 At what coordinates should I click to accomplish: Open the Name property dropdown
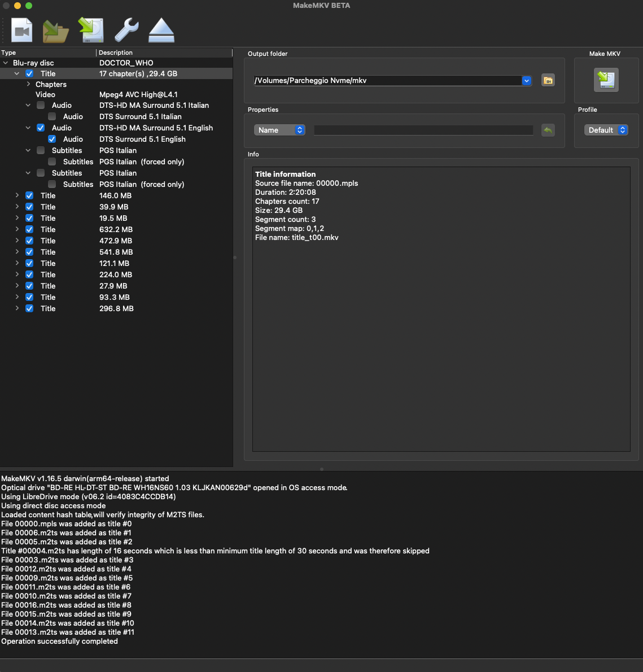coord(279,130)
